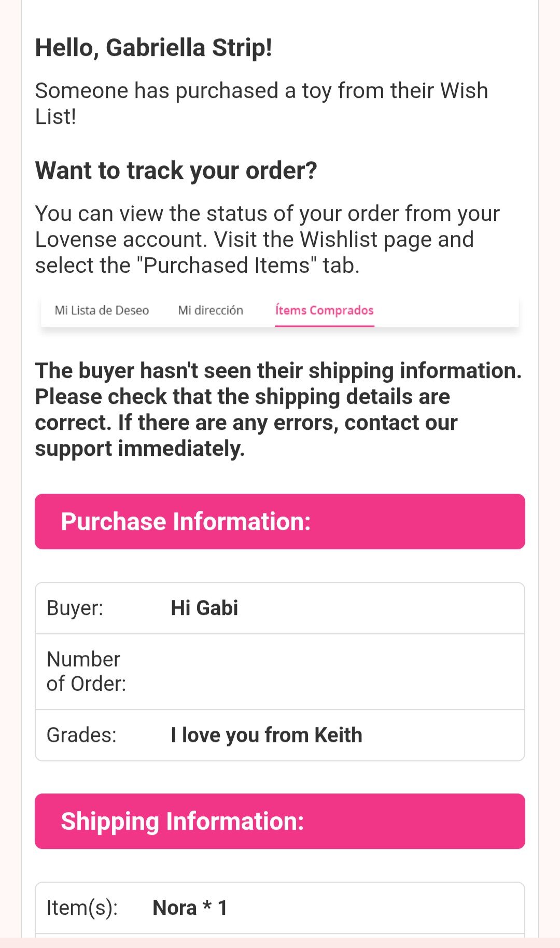This screenshot has width=560, height=948.
Task: Click the Grades label
Action: pos(81,735)
